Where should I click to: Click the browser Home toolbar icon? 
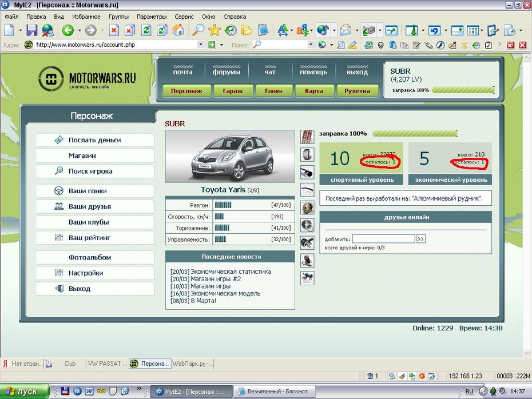point(178,30)
